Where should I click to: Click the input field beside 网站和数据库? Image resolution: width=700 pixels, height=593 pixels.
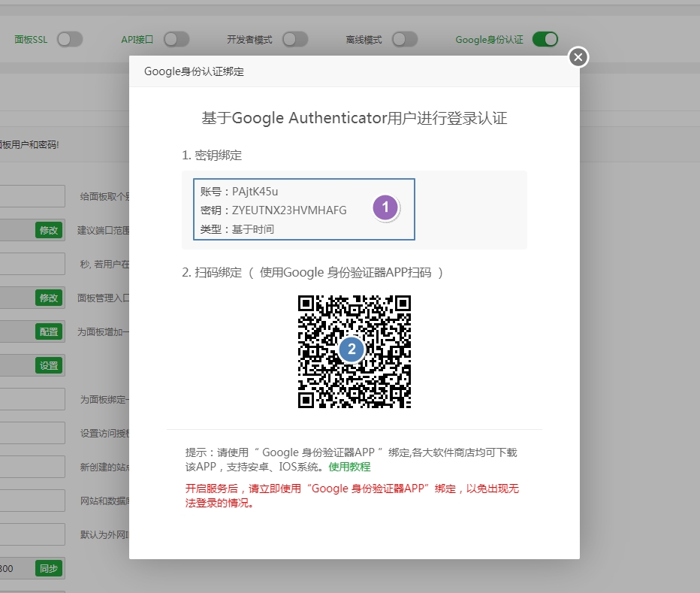[x=32, y=501]
